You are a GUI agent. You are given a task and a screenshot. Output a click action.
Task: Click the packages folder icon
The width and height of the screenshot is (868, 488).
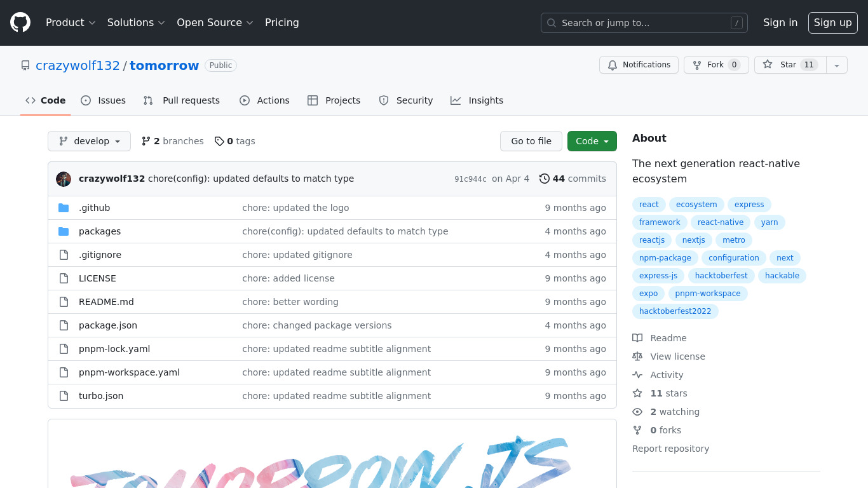click(x=64, y=231)
